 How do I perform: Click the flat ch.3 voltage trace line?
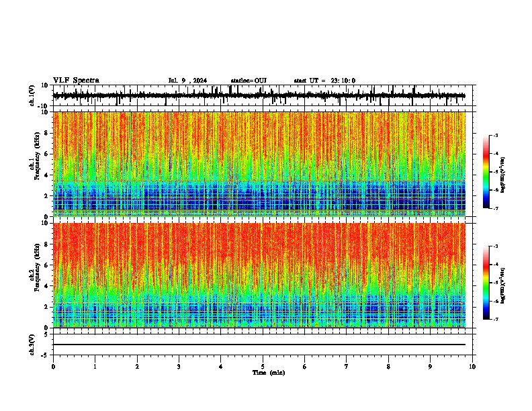259,345
